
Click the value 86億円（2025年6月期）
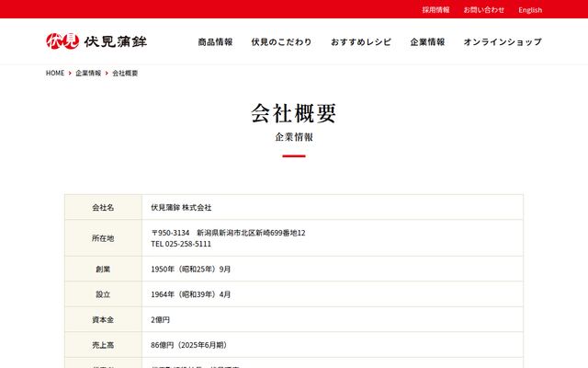click(189, 345)
